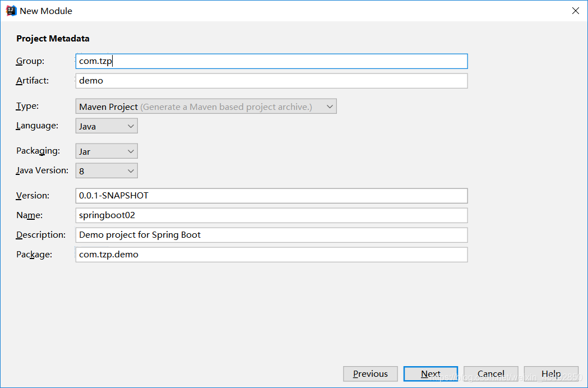Click the Group label
The image size is (588, 388).
pos(30,61)
